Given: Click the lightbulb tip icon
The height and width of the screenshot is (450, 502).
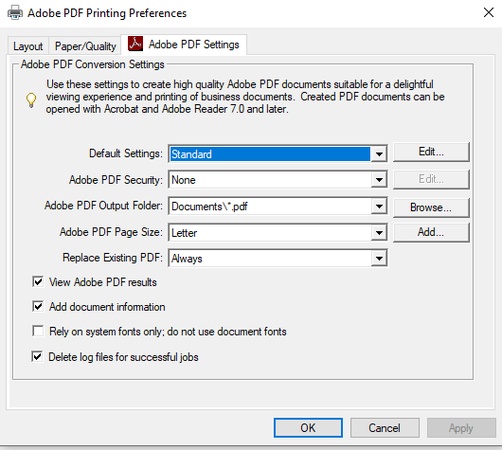Looking at the screenshot, I should 31,100.
